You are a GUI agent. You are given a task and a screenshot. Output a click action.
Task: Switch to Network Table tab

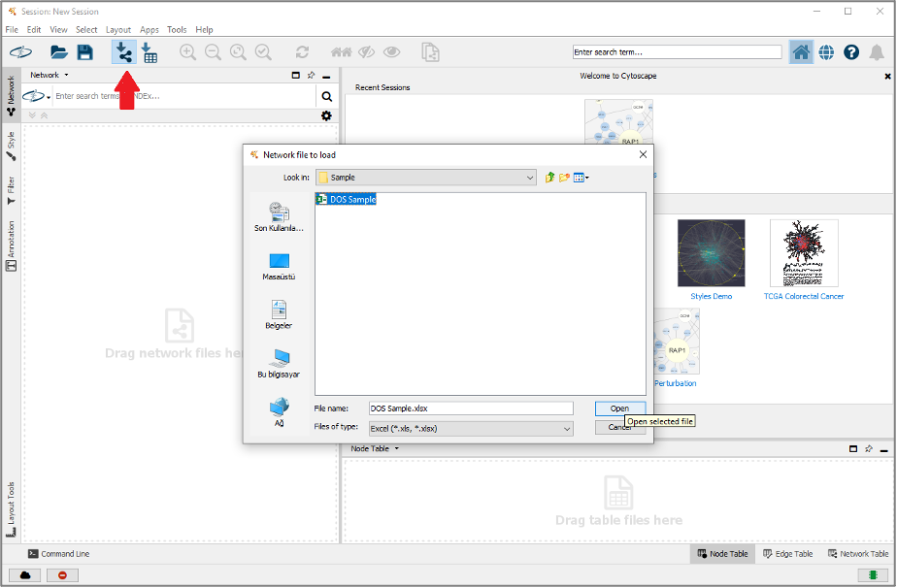[x=858, y=554]
